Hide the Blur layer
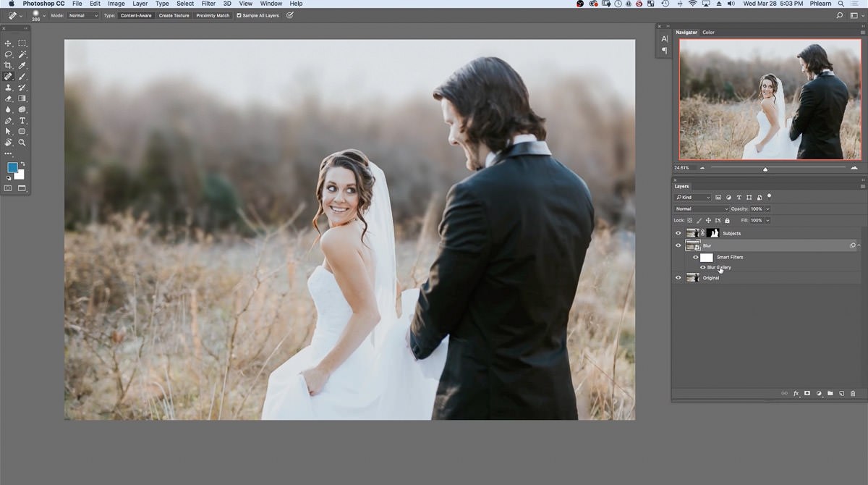Viewport: 868px width, 485px height. coord(678,245)
